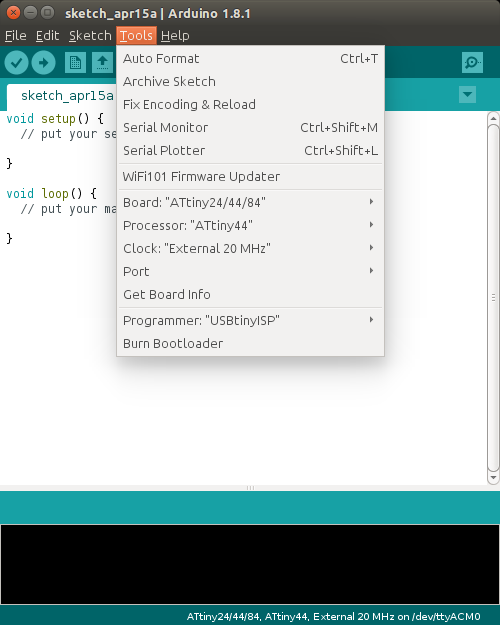Expand the Processor "ATtiny44" submenu
The width and height of the screenshot is (500, 625).
click(250, 226)
